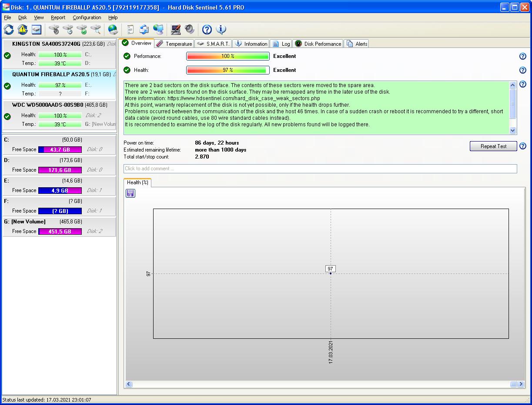Click the Performance 100 % gradient bar
This screenshot has height=405, width=532.
click(228, 56)
